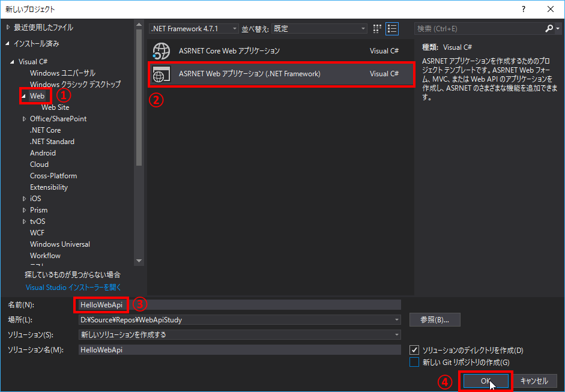Open the 場所 location dropdown

[x=396, y=319]
